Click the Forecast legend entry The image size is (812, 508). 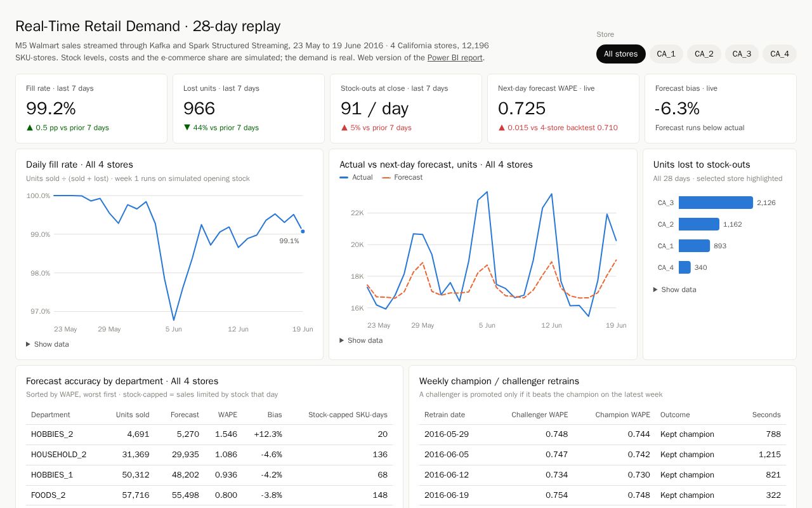(402, 177)
